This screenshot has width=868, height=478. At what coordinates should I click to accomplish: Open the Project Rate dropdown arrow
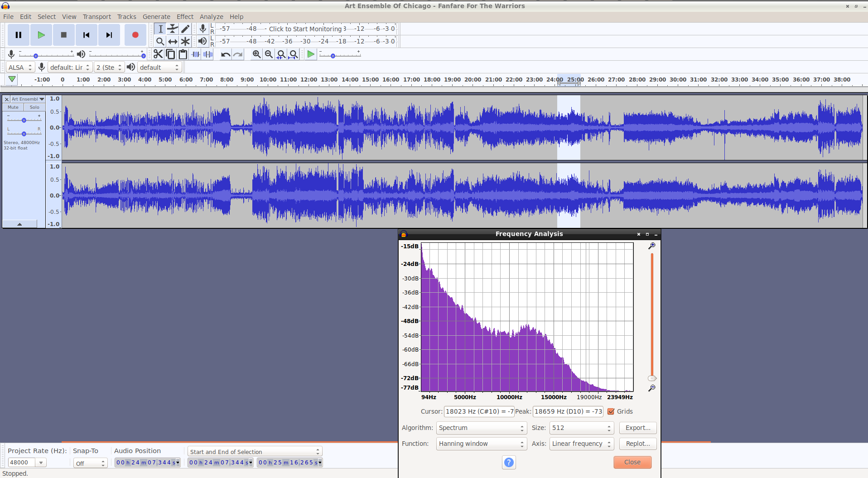[41, 463]
